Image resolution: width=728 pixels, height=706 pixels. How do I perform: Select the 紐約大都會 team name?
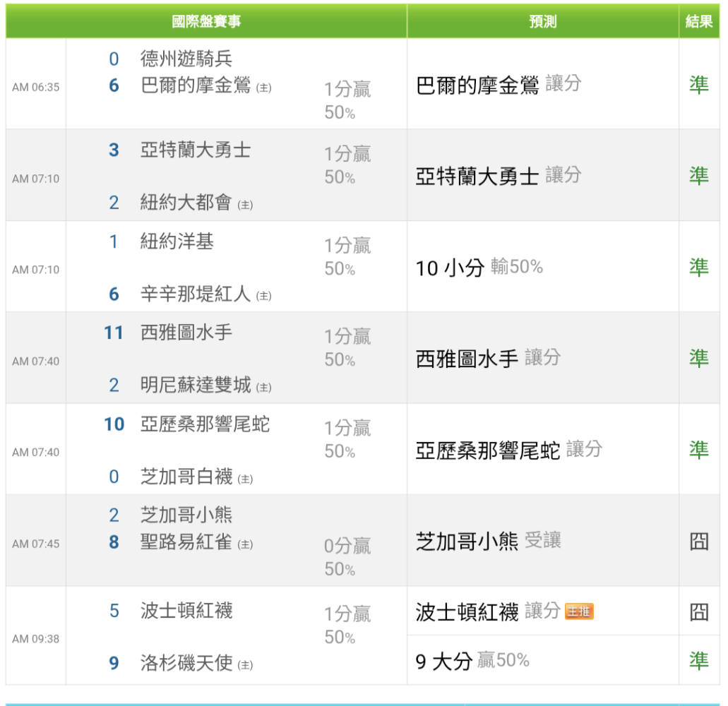coord(186,203)
